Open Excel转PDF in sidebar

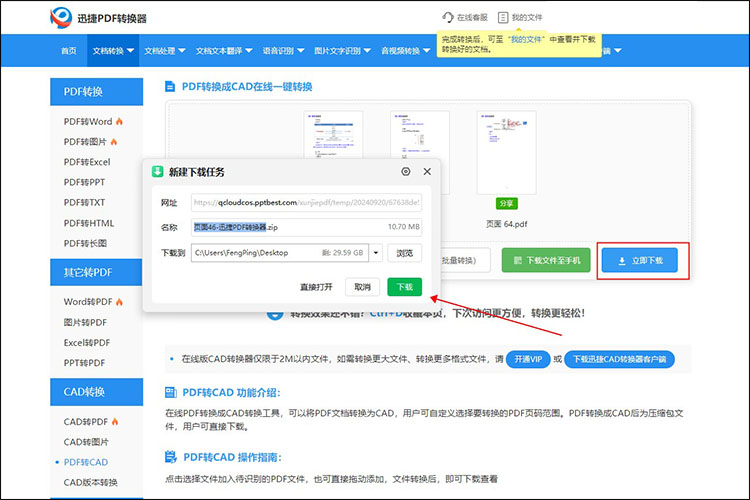click(87, 343)
